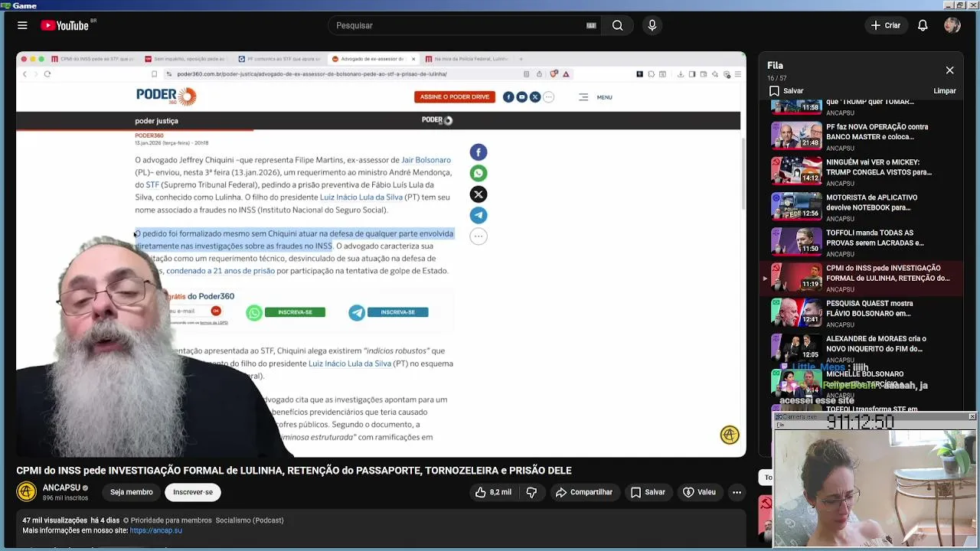Screen dimensions: 980x551
Task: Send a Valeu super thanks
Action: click(698, 492)
